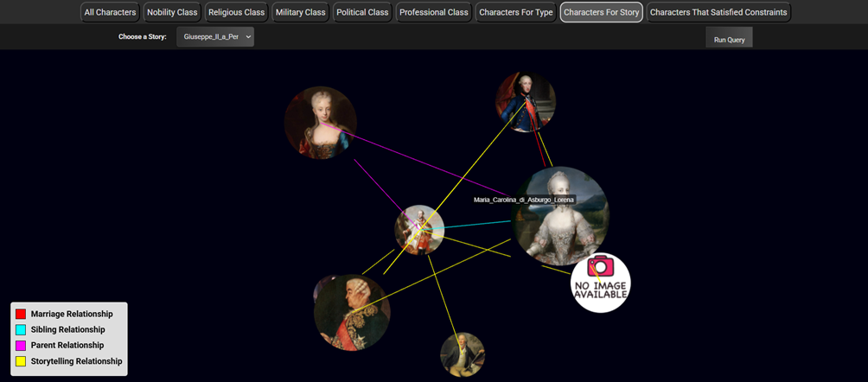The height and width of the screenshot is (382, 868).
Task: Go to Professional Class tab
Action: coord(434,12)
